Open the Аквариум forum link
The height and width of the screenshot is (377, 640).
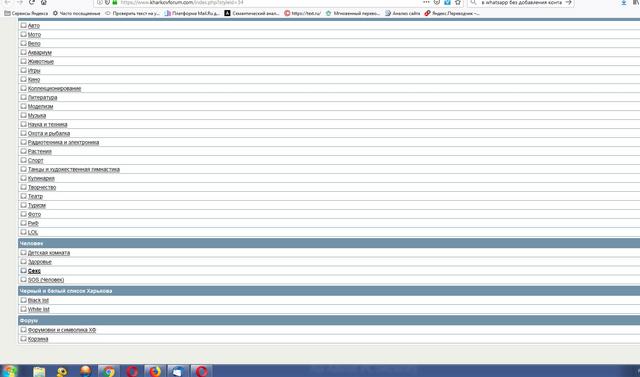coord(40,53)
